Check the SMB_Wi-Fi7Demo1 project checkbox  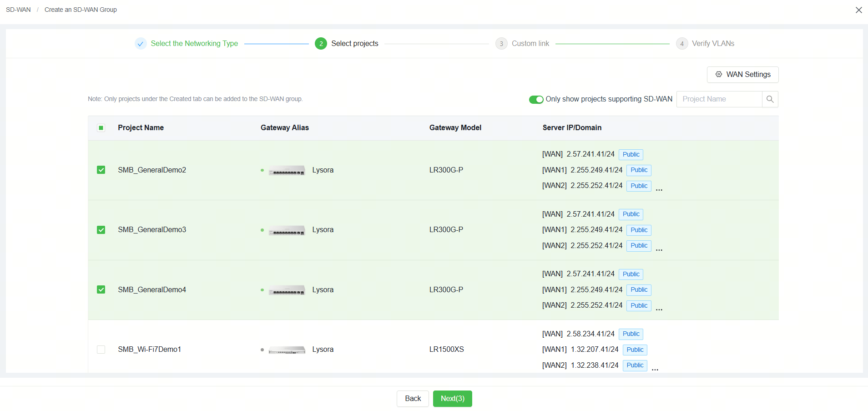point(101,350)
